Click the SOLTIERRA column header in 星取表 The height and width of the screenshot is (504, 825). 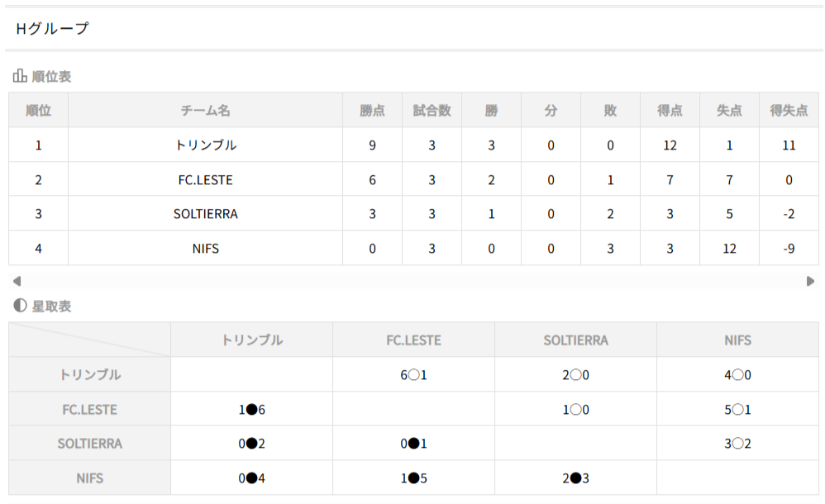click(575, 340)
